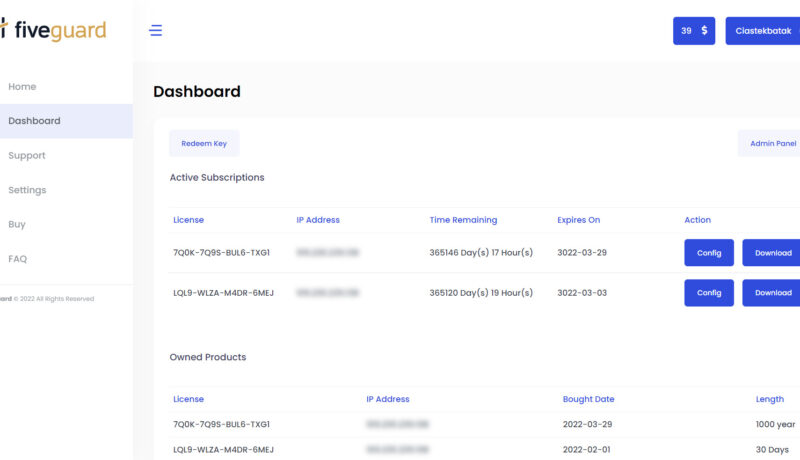Toggle the hamburger sidebar menu icon

(x=155, y=30)
